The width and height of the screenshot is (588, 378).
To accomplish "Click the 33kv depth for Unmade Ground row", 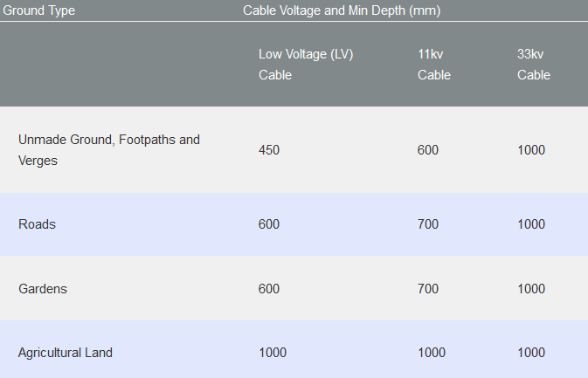I will click(x=531, y=150).
